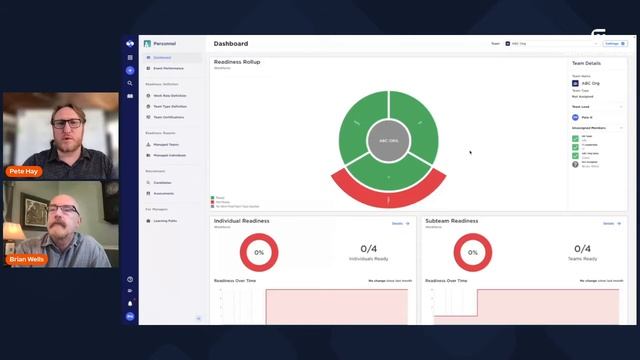Screen dimensions: 640x360
Task: Click the Work Role Definition icon
Action: coord(148,96)
